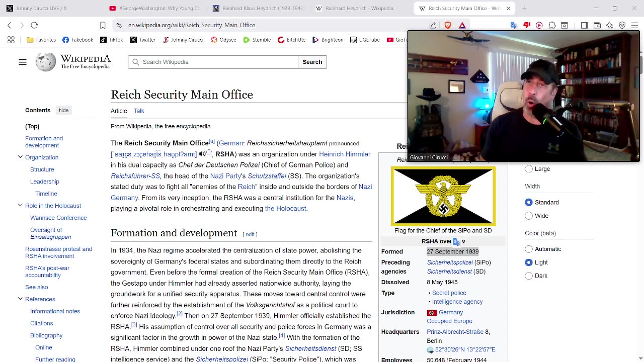This screenshot has width=644, height=362.
Task: Open the Wikipedia main sidebar menu
Action: (x=23, y=62)
